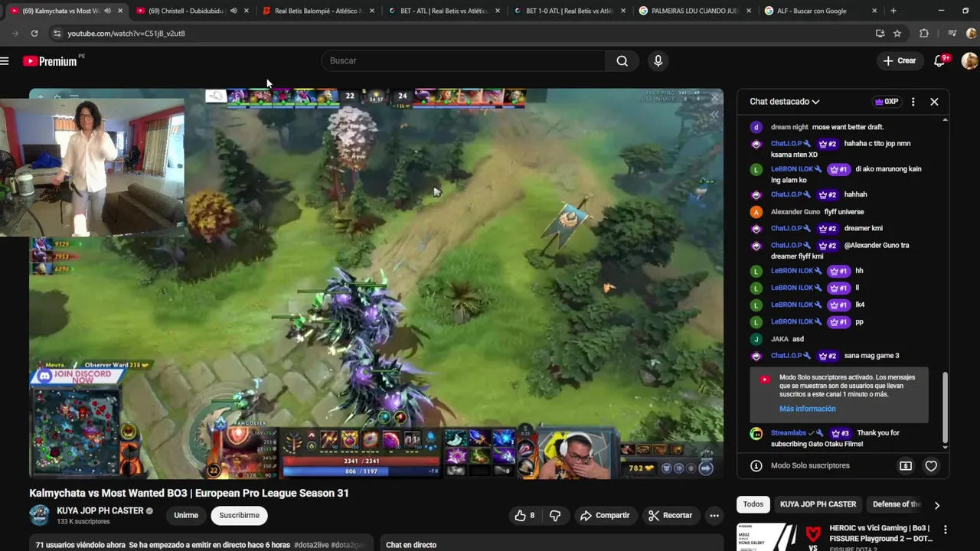Select Defense of the filter chip
980x551 pixels.
click(897, 504)
